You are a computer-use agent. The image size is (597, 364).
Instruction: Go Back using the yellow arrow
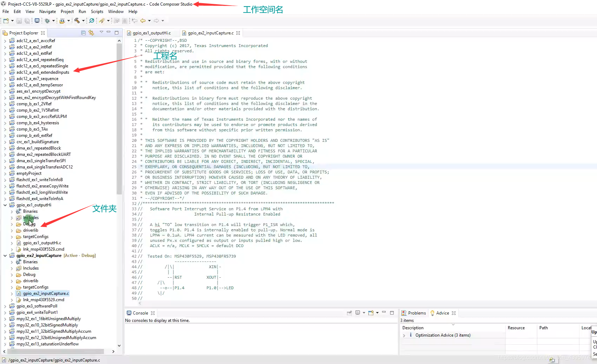(143, 21)
